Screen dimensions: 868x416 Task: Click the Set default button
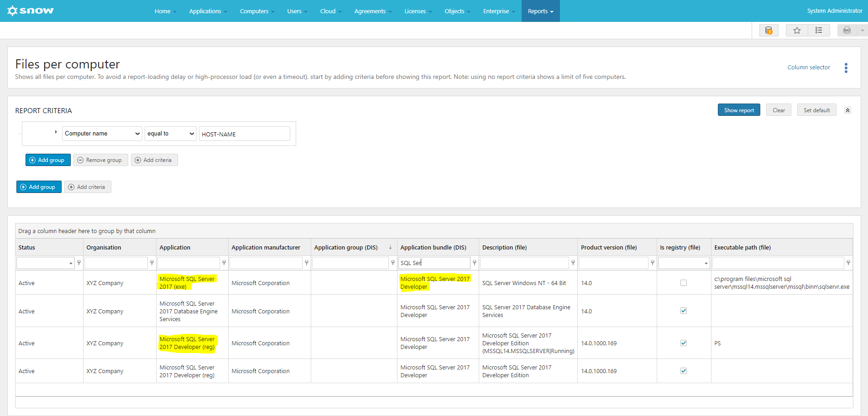point(816,110)
